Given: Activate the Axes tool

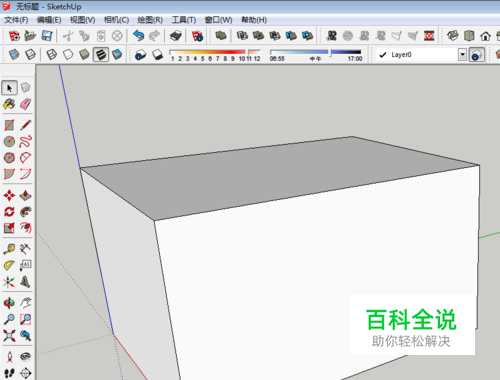Looking at the screenshot, I should [9, 282].
